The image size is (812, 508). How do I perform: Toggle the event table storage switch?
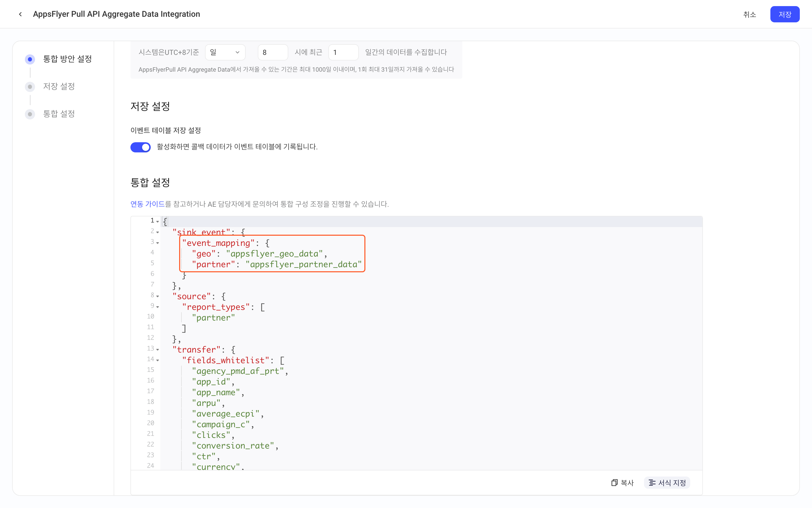click(141, 147)
